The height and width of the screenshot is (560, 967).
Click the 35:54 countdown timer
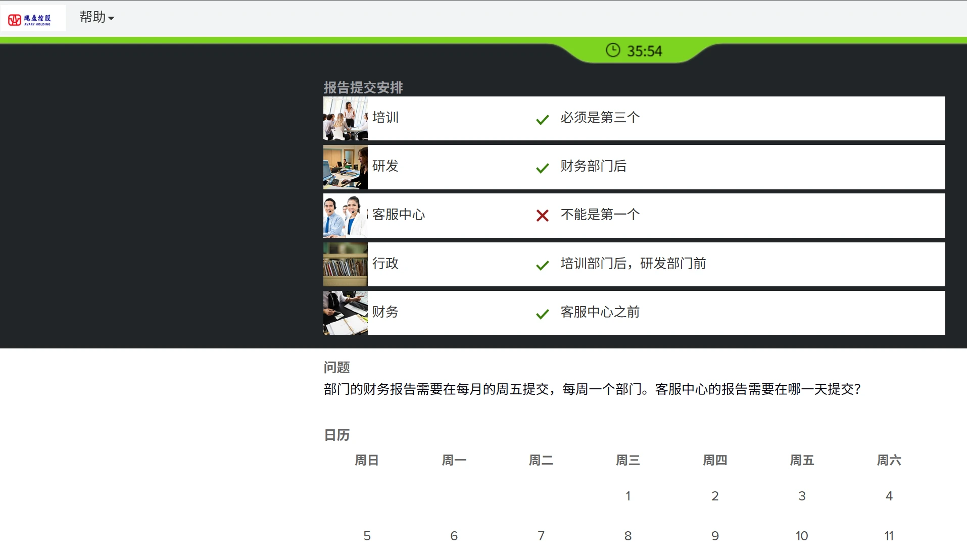pos(644,51)
